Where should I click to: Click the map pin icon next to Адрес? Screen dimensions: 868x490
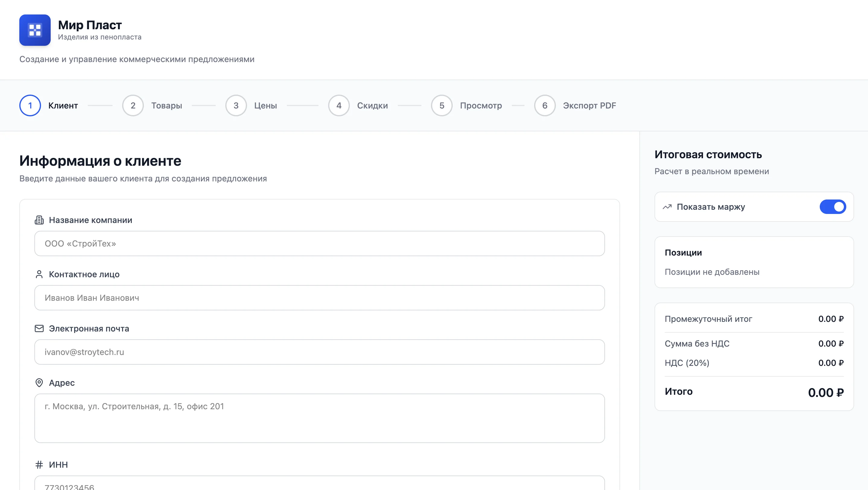(x=39, y=383)
